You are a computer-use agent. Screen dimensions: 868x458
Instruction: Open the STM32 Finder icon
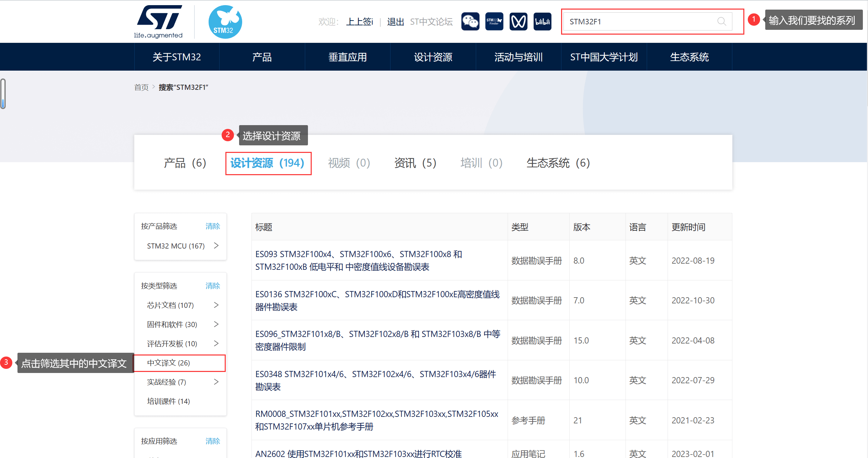pyautogui.click(x=494, y=22)
